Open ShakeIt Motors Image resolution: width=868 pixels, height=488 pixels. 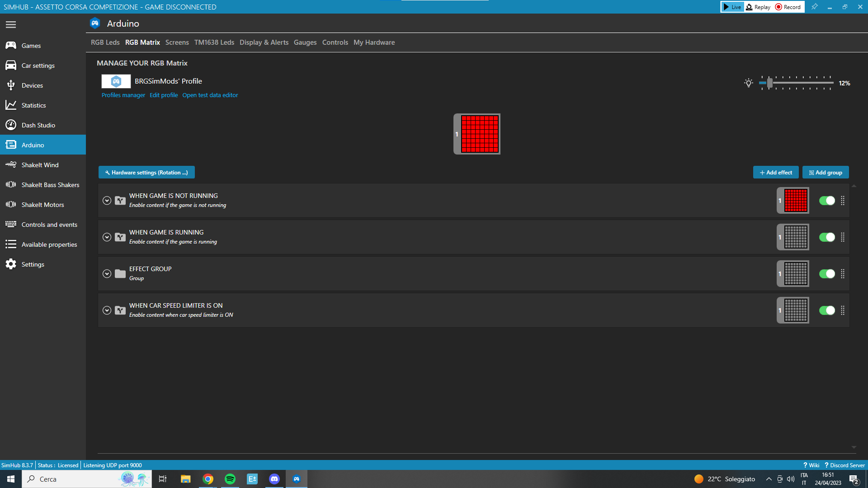(43, 205)
